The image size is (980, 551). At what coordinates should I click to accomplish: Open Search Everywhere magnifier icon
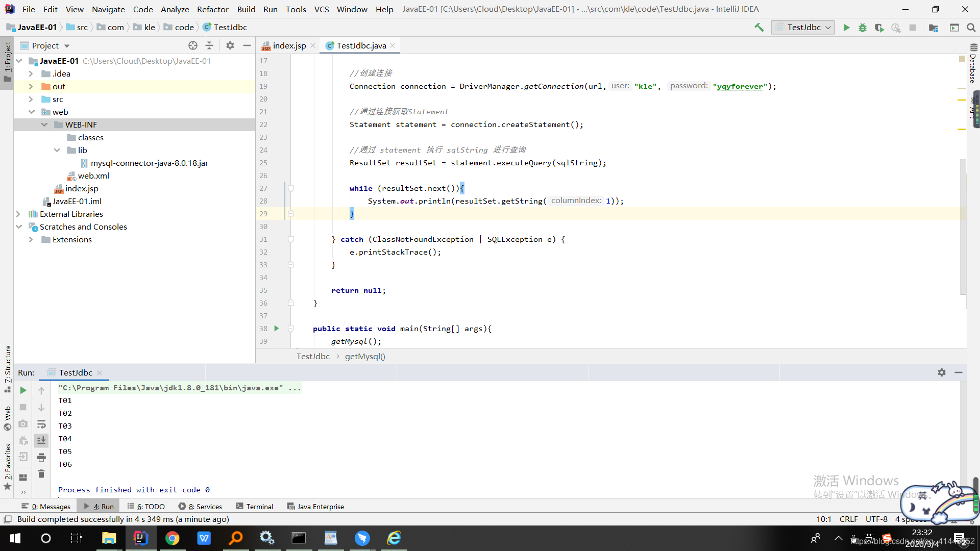(x=971, y=28)
